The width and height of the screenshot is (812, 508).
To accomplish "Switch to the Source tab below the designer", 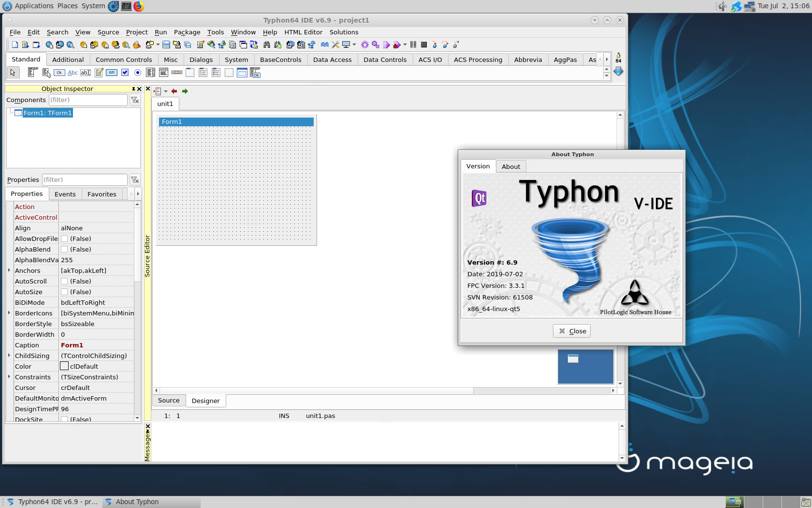I will point(169,400).
